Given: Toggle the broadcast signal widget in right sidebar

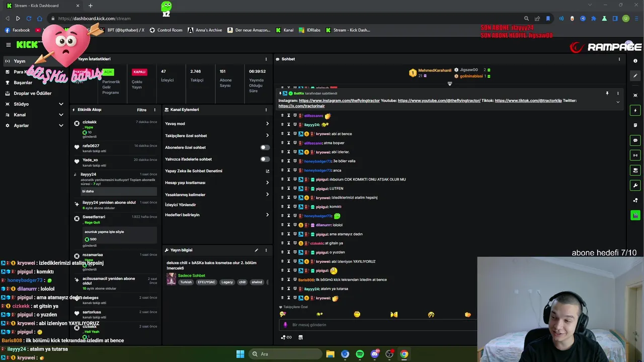Looking at the screenshot, I should coord(635,155).
